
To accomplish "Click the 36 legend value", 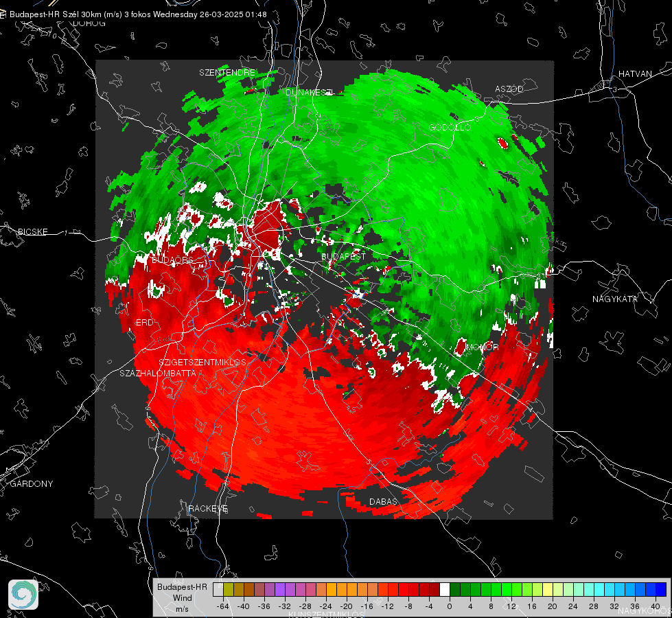I will pos(635,606).
